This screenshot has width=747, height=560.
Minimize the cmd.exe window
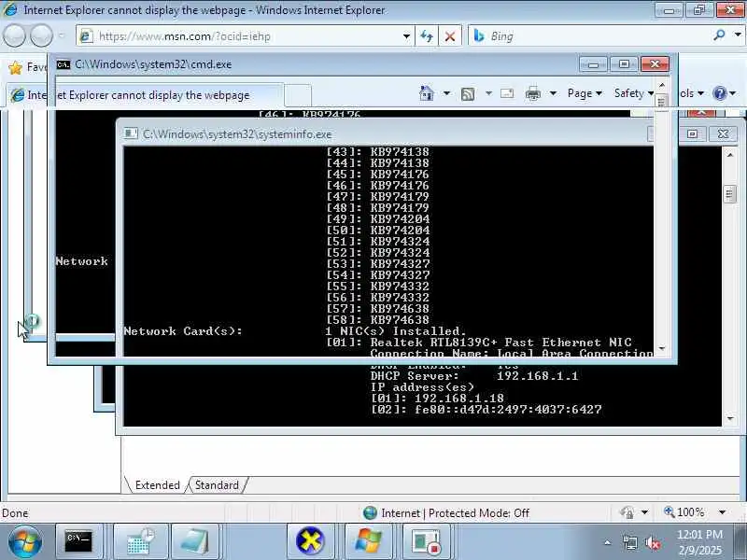pyautogui.click(x=593, y=64)
